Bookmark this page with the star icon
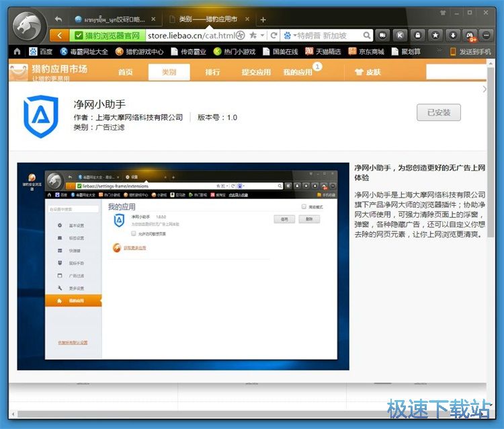 [253, 36]
